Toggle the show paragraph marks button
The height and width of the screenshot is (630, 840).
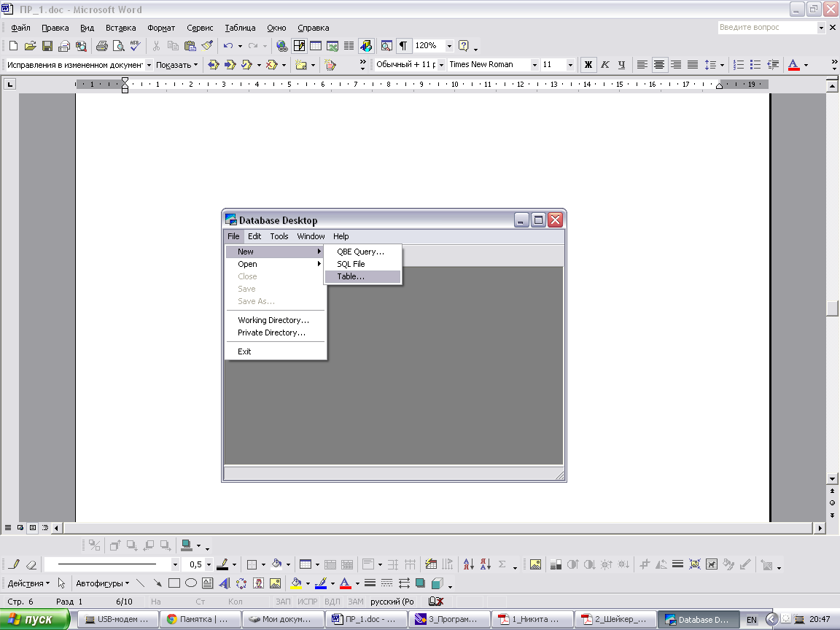(x=403, y=46)
